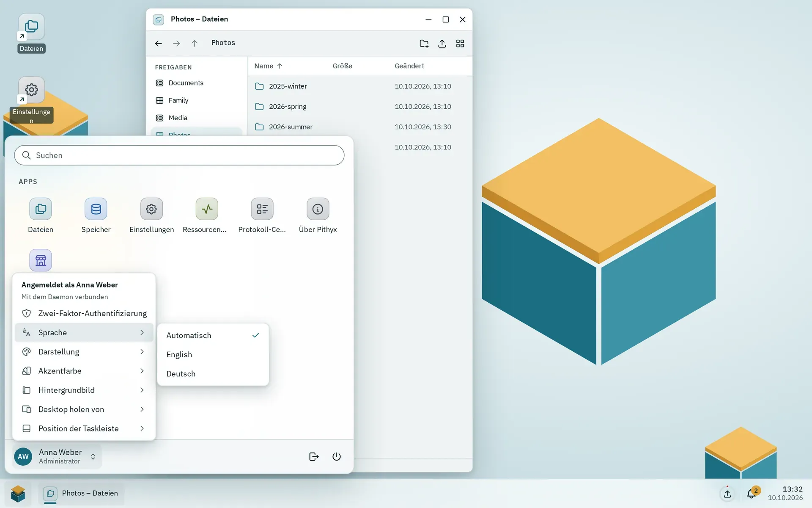Click the log out icon beside power

tap(314, 456)
